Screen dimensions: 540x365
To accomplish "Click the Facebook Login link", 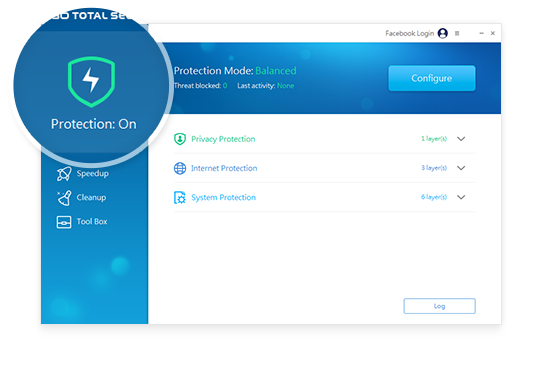I will coord(409,33).
